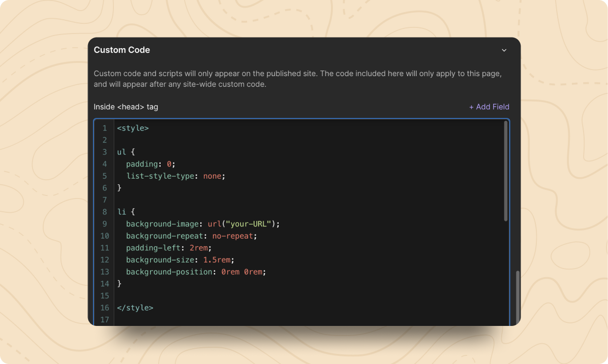608x364 pixels.
Task: Click the "your-URL" string in code
Action: click(248, 224)
